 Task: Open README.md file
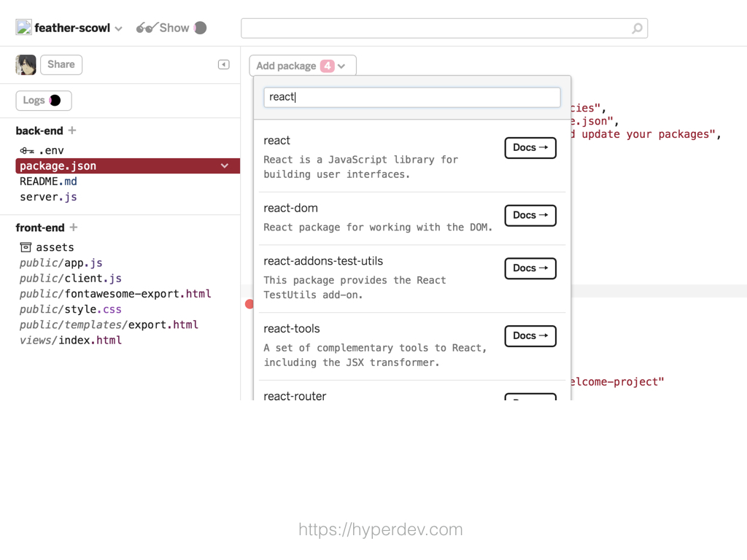pyautogui.click(x=48, y=182)
